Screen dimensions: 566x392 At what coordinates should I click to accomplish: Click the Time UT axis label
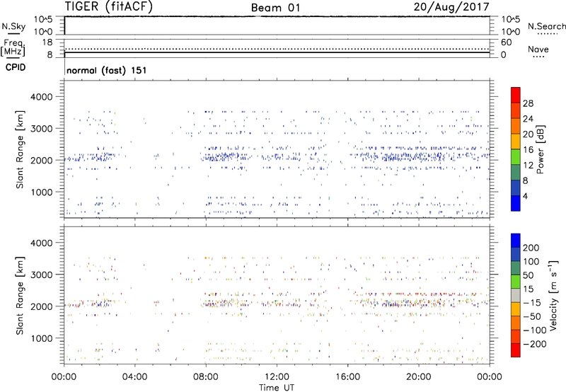pos(277,388)
